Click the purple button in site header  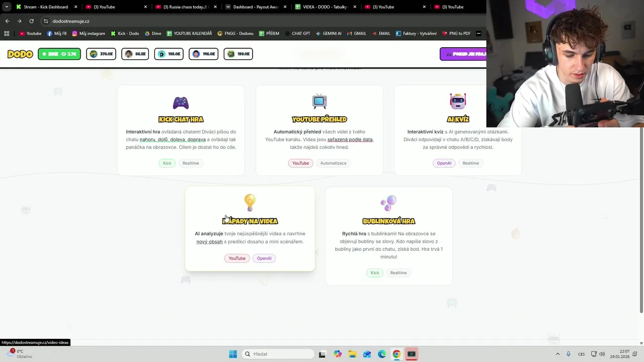pyautogui.click(x=463, y=54)
